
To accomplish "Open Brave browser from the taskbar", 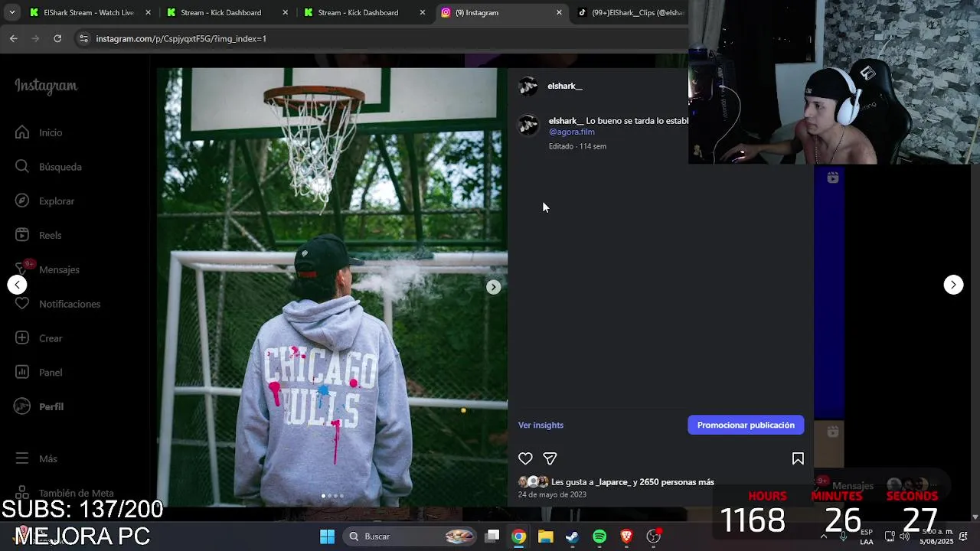I will (626, 536).
